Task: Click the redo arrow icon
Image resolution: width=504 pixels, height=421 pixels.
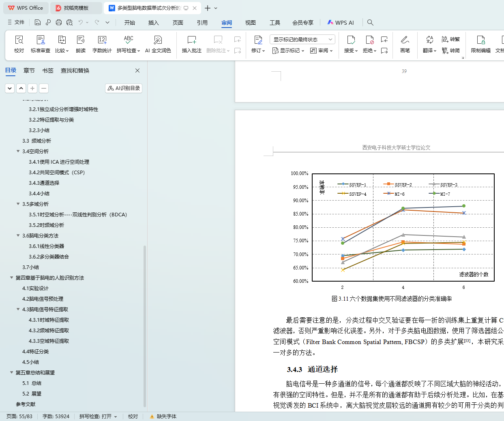Action: pos(97,22)
